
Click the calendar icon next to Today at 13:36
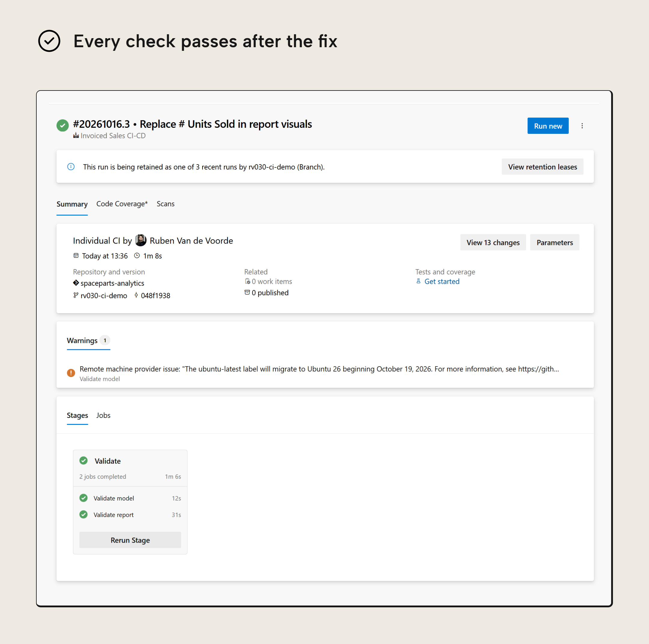(76, 256)
